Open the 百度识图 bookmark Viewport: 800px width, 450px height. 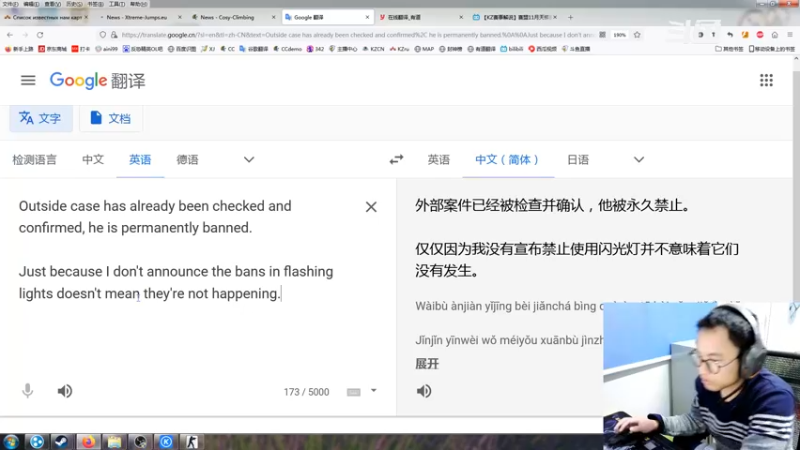182,49
